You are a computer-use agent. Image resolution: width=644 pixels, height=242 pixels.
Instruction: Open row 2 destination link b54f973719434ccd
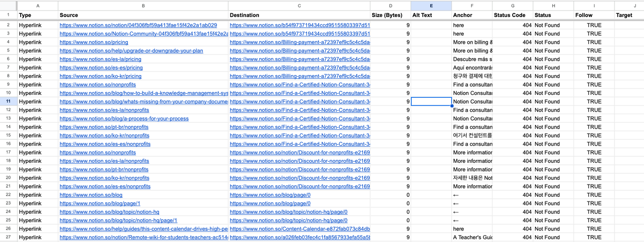(x=300, y=25)
